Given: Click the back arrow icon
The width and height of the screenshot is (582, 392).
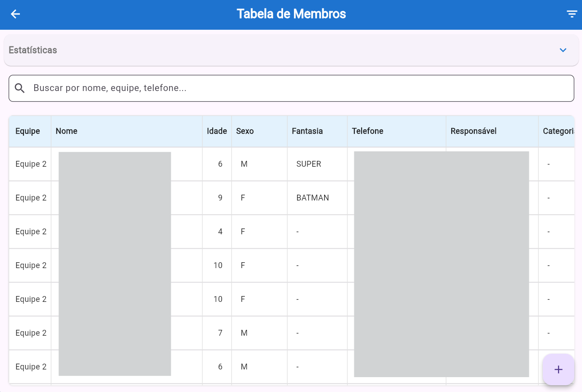Looking at the screenshot, I should coord(15,14).
